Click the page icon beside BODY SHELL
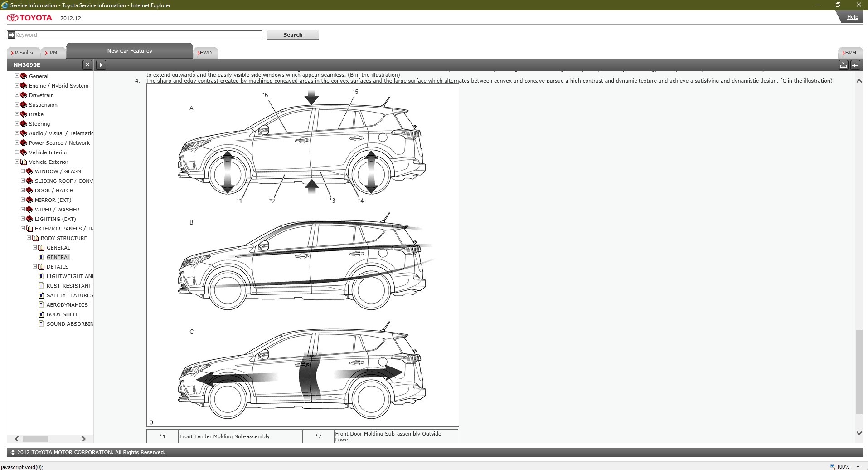868x470 pixels. [41, 314]
